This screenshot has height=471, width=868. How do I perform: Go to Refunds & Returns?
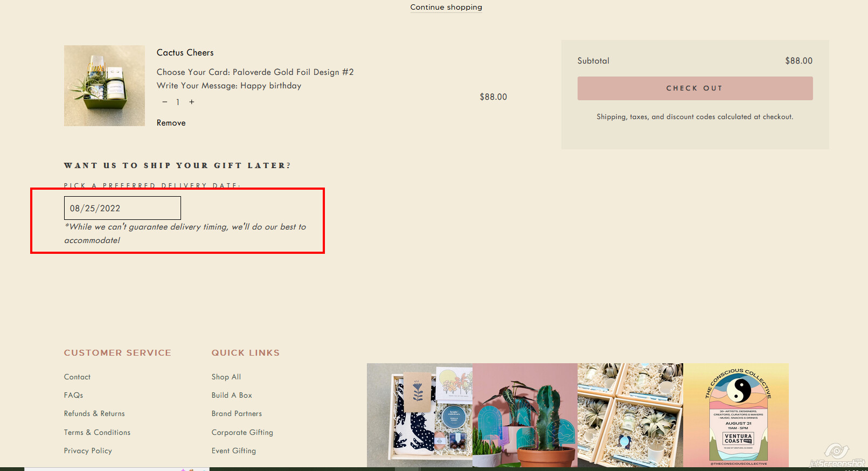coord(94,414)
